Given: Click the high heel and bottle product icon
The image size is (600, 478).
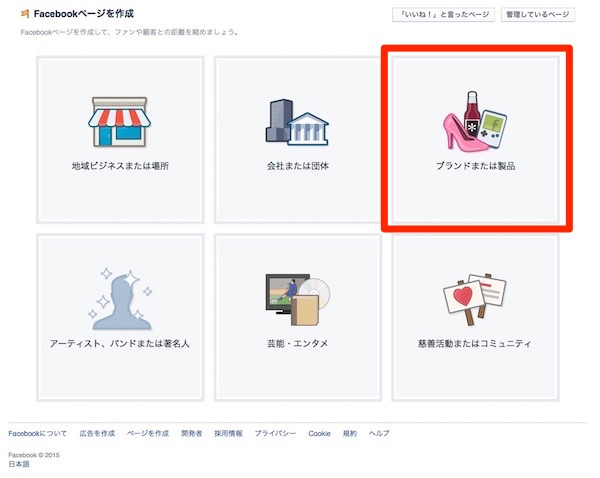Looking at the screenshot, I should pyautogui.click(x=475, y=121).
